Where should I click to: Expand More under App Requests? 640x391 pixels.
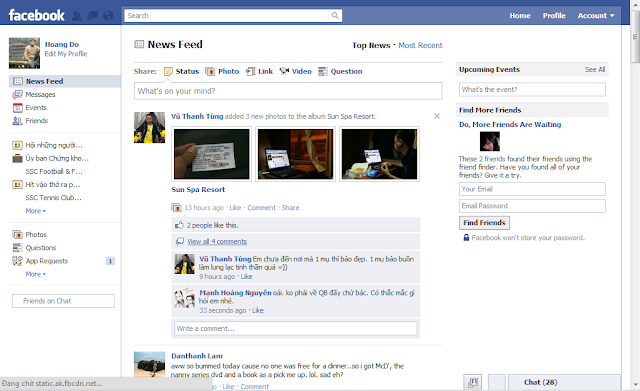click(x=36, y=274)
